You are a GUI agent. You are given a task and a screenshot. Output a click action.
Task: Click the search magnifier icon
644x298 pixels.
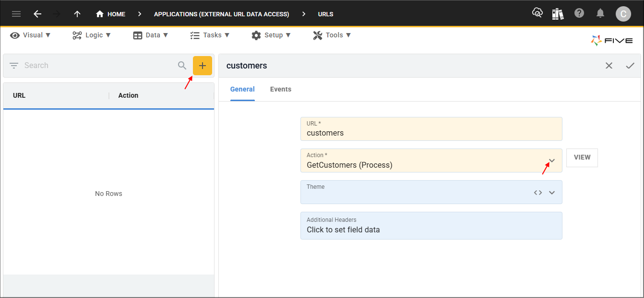(x=182, y=66)
